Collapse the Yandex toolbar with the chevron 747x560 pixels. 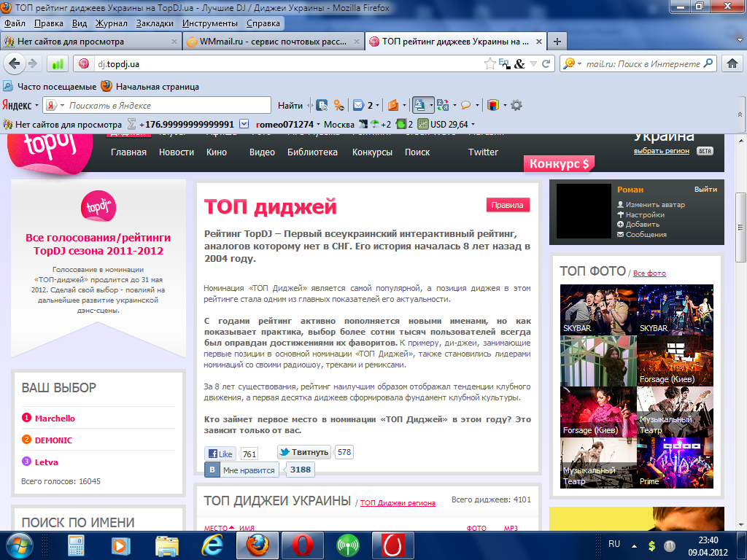[740, 114]
